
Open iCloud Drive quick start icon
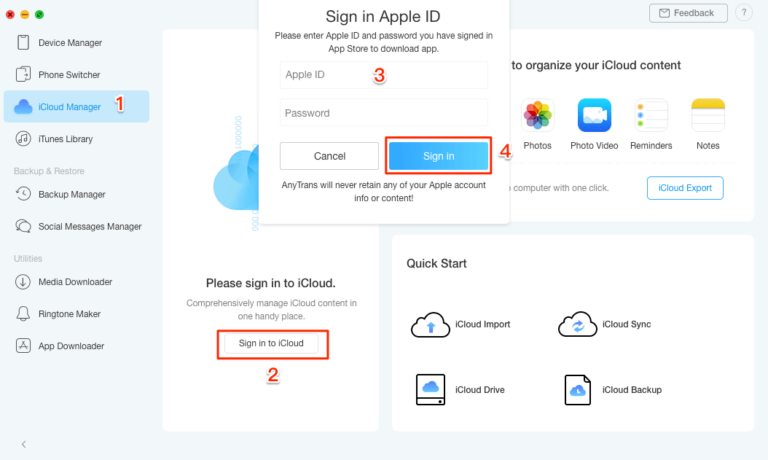(x=430, y=389)
